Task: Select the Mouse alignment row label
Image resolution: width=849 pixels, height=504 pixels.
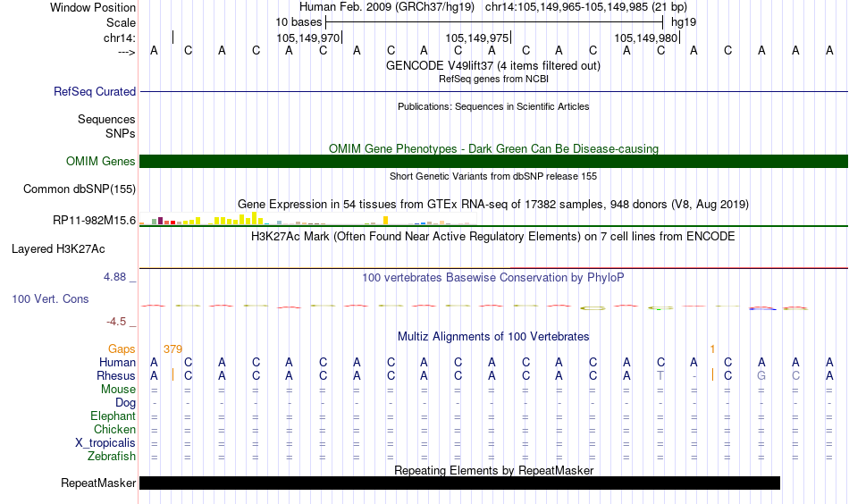Action: pyautogui.click(x=118, y=390)
